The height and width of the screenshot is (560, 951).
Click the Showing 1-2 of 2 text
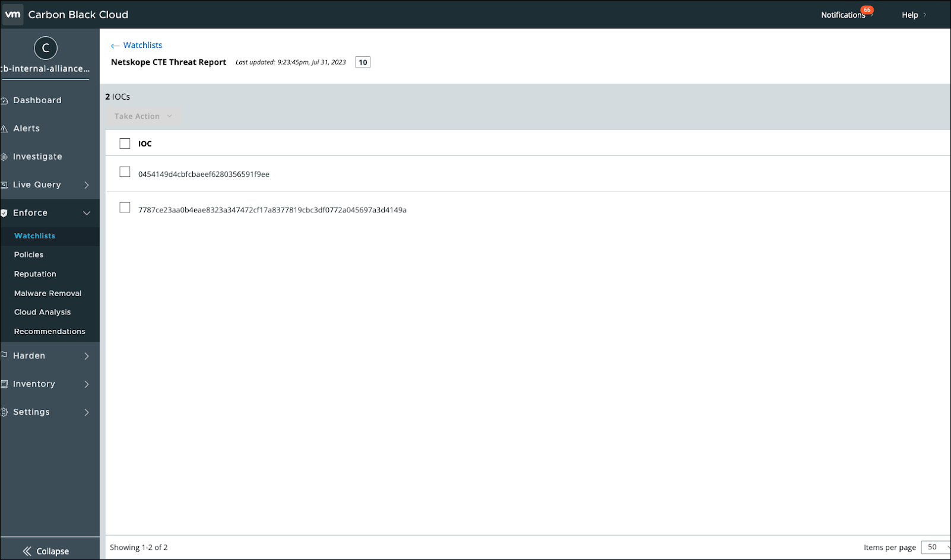pos(139,547)
